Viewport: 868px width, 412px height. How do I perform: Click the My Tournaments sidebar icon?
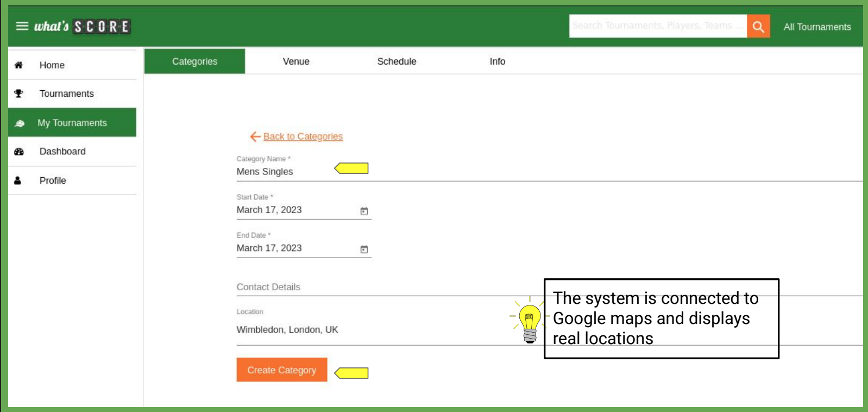coord(20,123)
